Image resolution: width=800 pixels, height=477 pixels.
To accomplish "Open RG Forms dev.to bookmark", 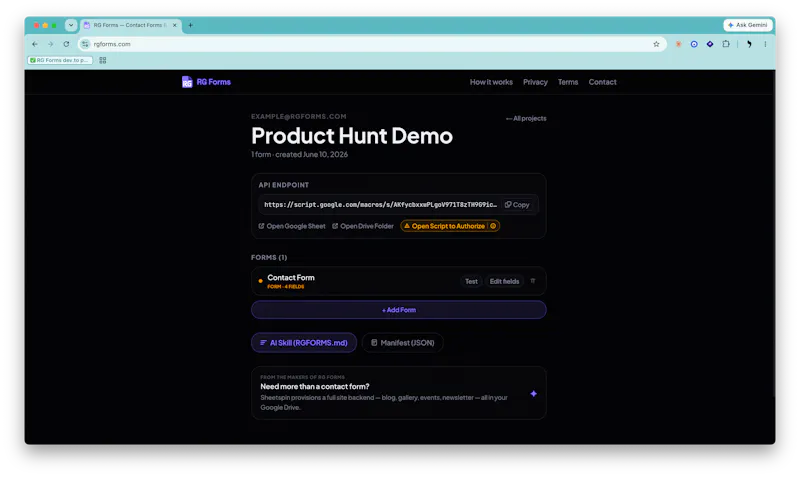I will point(60,60).
